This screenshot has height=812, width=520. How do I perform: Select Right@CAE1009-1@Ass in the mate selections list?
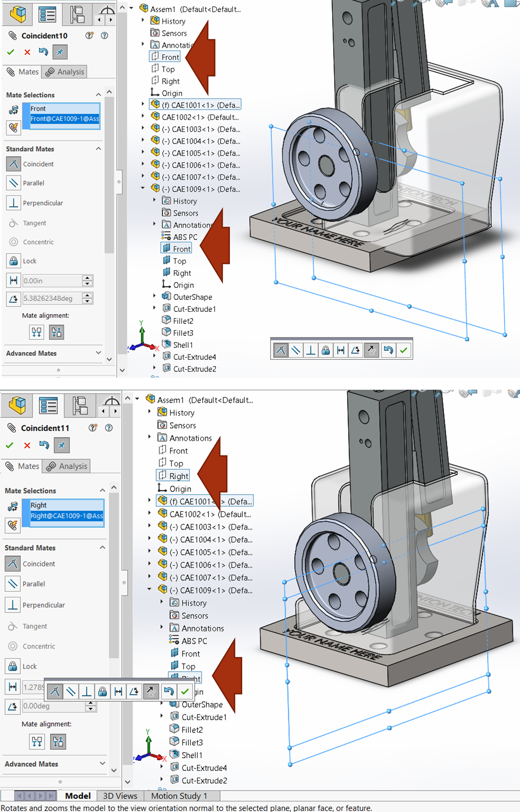[67, 516]
